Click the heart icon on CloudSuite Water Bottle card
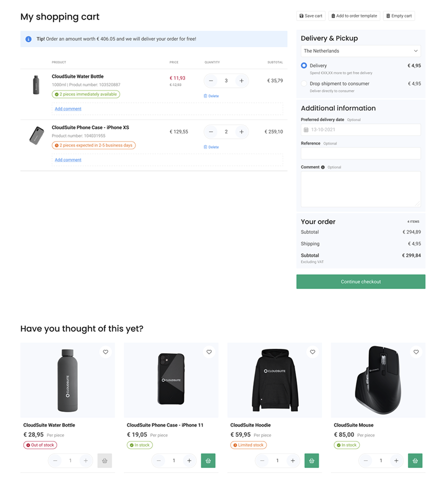The image size is (448, 486). click(105, 352)
